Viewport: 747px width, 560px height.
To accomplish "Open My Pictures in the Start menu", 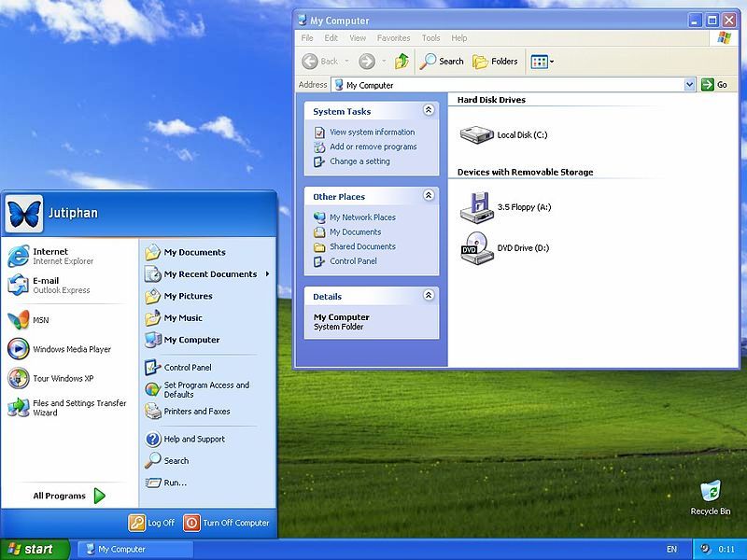I will 178,296.
